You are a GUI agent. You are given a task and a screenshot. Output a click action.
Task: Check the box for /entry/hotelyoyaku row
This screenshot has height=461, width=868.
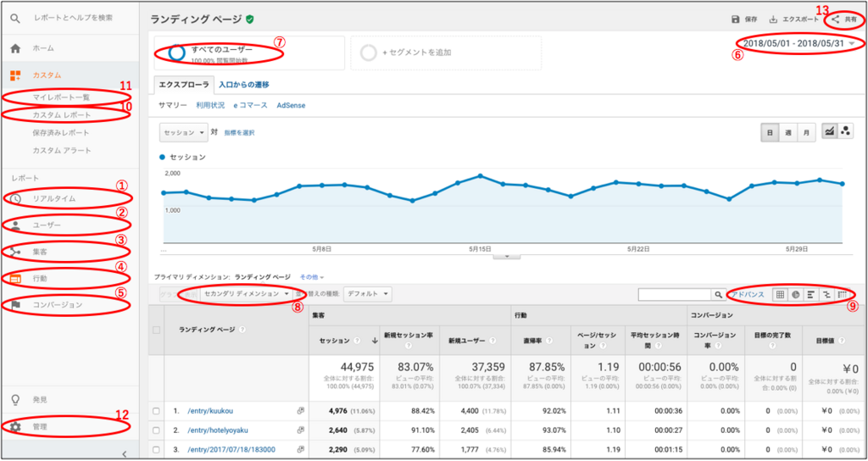[x=156, y=430]
